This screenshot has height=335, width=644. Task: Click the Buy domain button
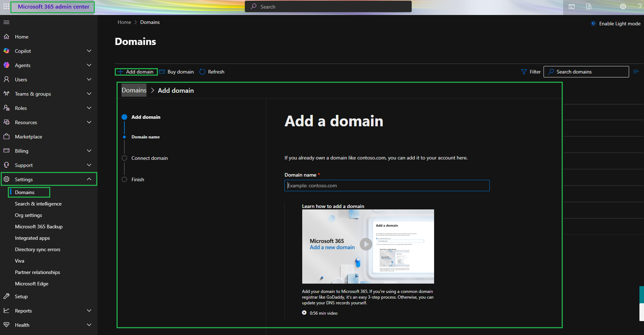(176, 72)
